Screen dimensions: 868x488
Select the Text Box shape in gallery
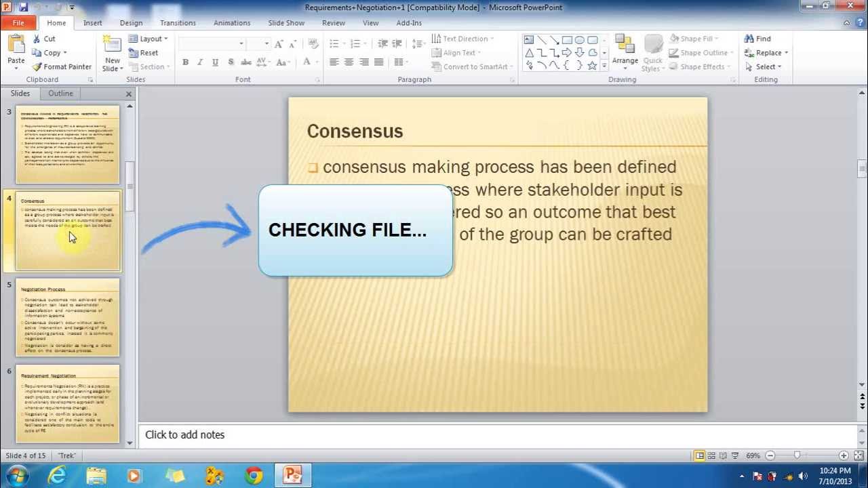click(529, 40)
